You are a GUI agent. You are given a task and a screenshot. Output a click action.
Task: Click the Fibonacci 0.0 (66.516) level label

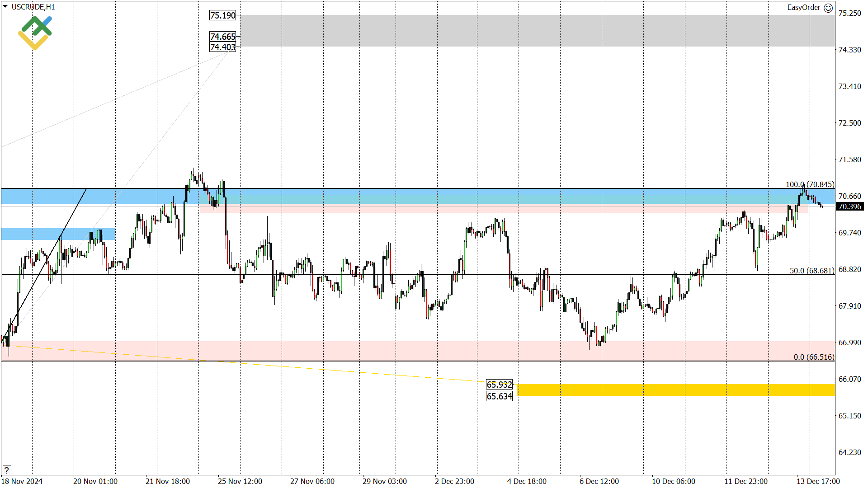coord(814,357)
